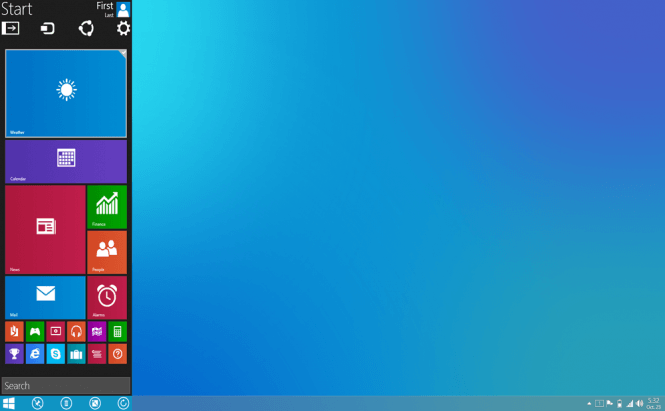The image size is (665, 411).
Task: Click the Devices icon under Start heading
Action: tap(48, 28)
